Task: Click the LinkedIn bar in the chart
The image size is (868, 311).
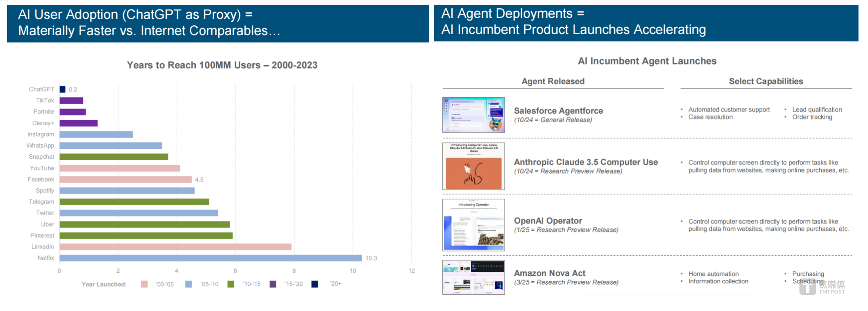Action: click(175, 247)
